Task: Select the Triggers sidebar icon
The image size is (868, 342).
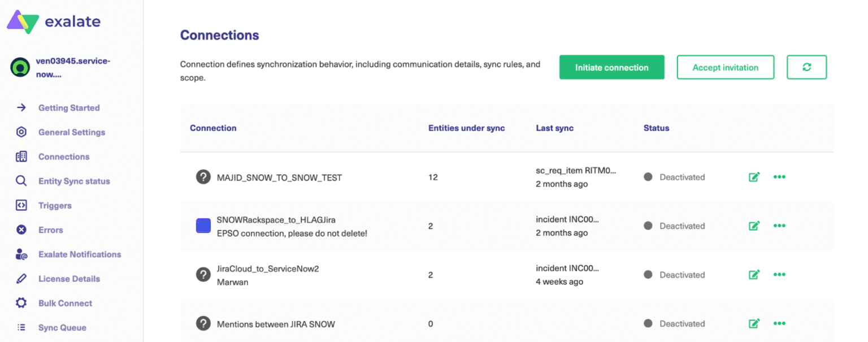Action: coord(21,205)
